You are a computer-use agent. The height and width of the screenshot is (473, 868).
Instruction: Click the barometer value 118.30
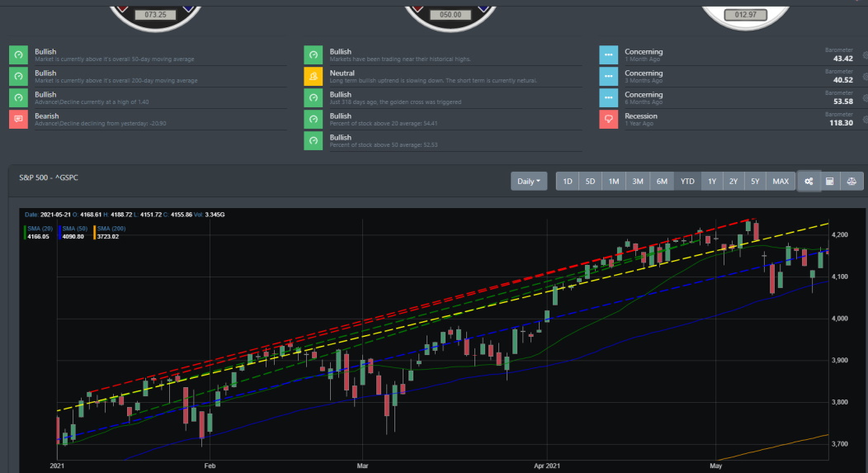(x=841, y=123)
